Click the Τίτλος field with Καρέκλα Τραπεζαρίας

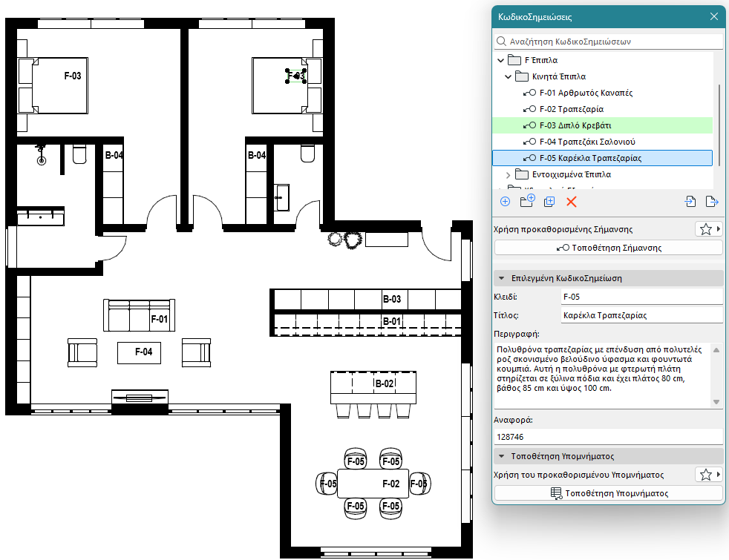642,315
